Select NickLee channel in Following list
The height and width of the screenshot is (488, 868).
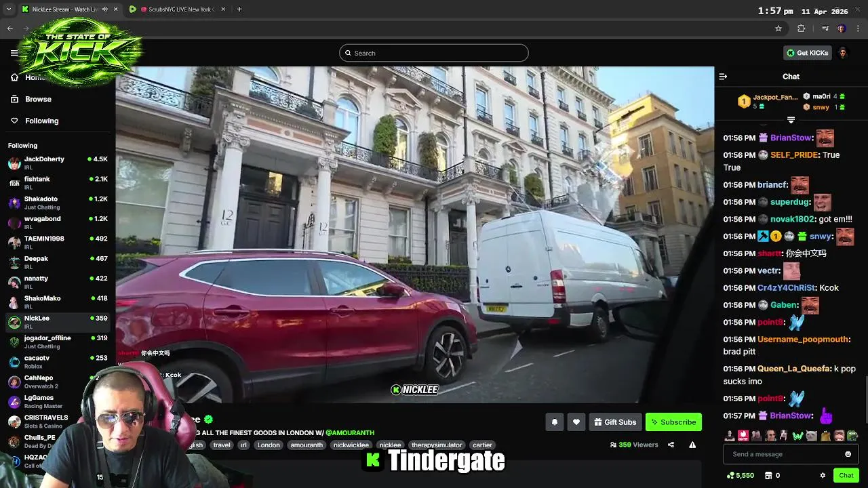click(x=58, y=322)
